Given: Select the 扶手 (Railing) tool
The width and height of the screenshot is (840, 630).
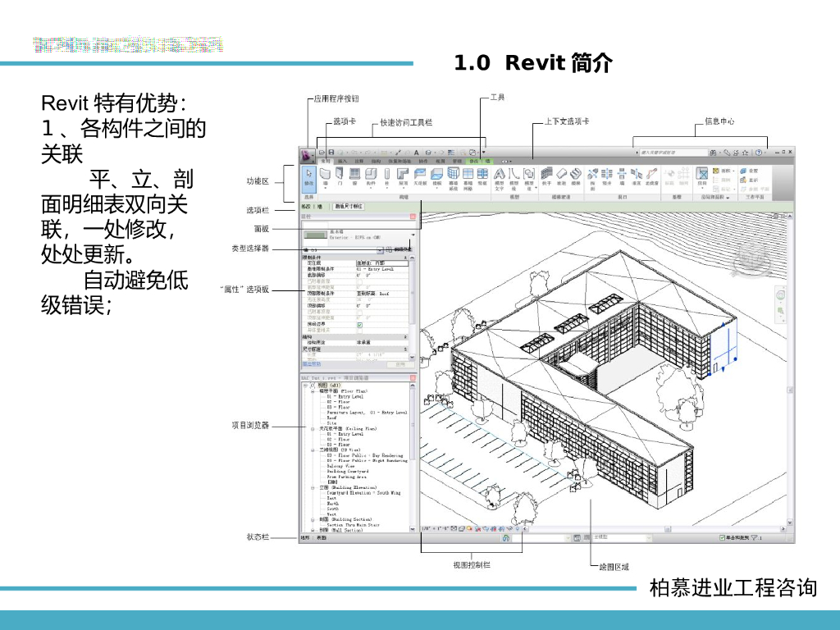Looking at the screenshot, I should coord(546,177).
